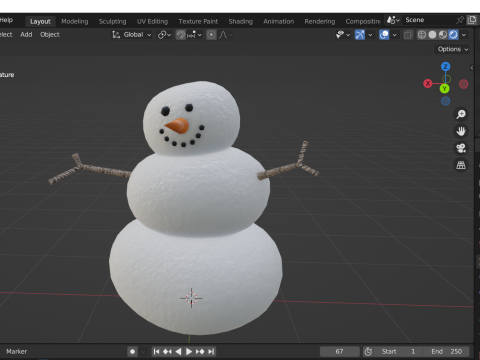The image size is (480, 360).
Task: Click the red X axis on gizmo
Action: click(428, 83)
